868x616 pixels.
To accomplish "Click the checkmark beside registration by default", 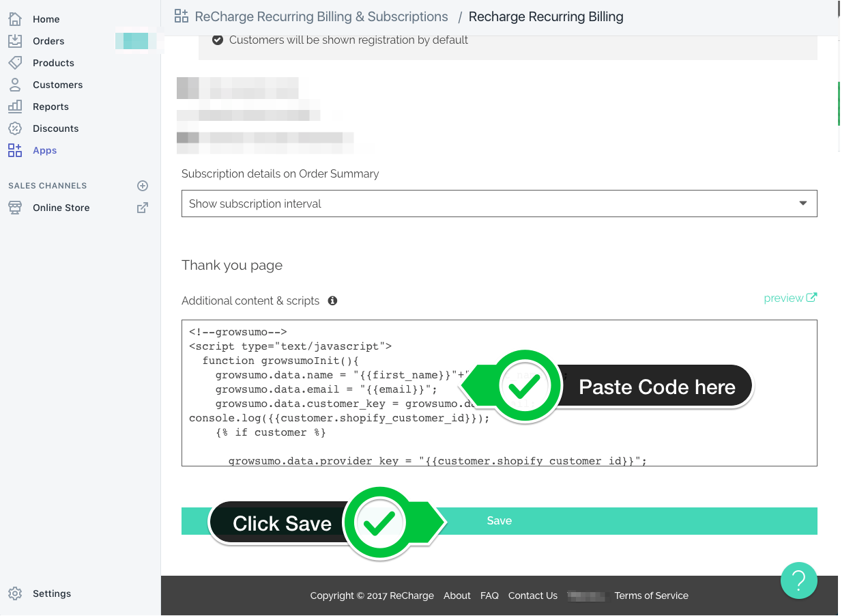I will 218,40.
